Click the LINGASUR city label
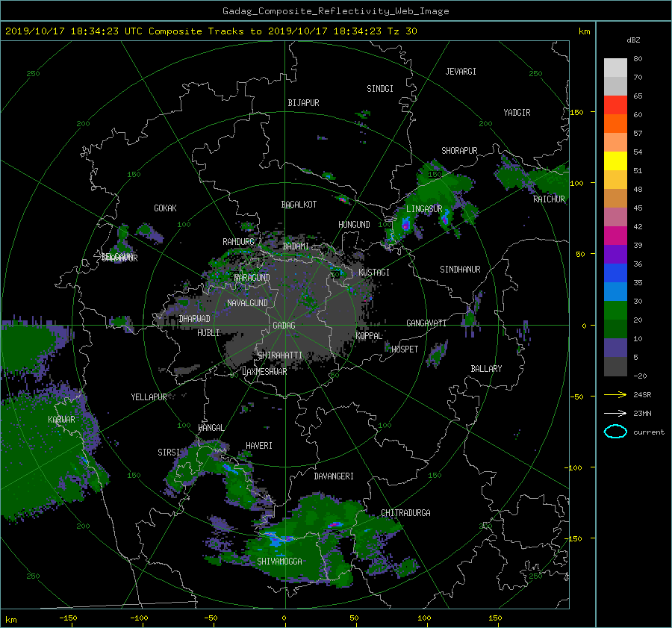The width and height of the screenshot is (672, 628). pos(424,209)
